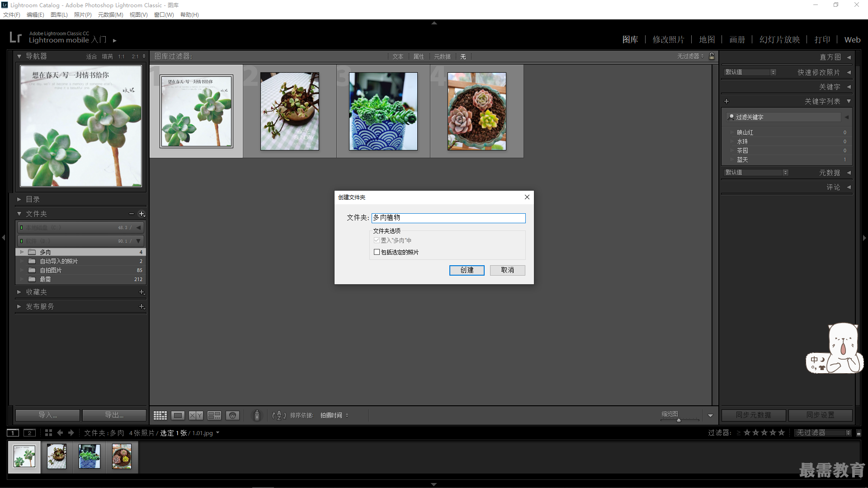Adjust the thumbnail size slider

(679, 420)
